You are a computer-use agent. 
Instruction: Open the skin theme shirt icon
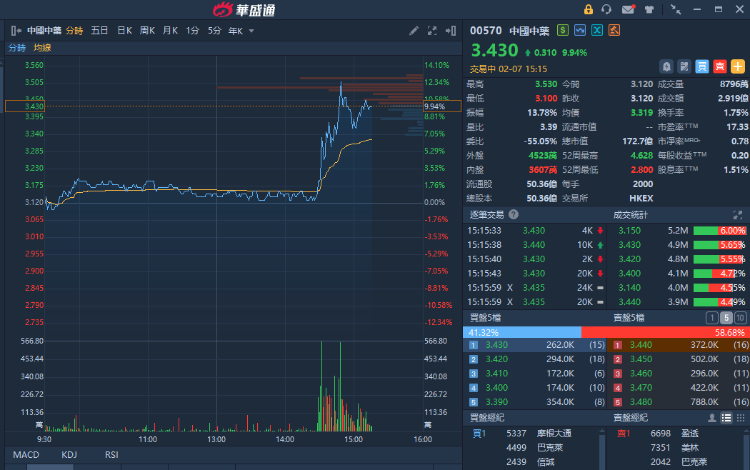[x=649, y=9]
